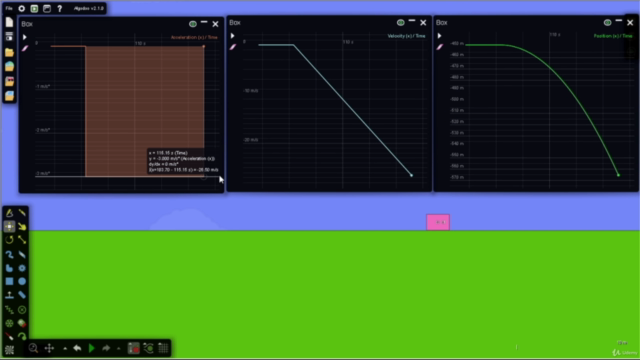Screen dimensions: 640x360
Task: Select the Drag hand tool
Action: 22,226
